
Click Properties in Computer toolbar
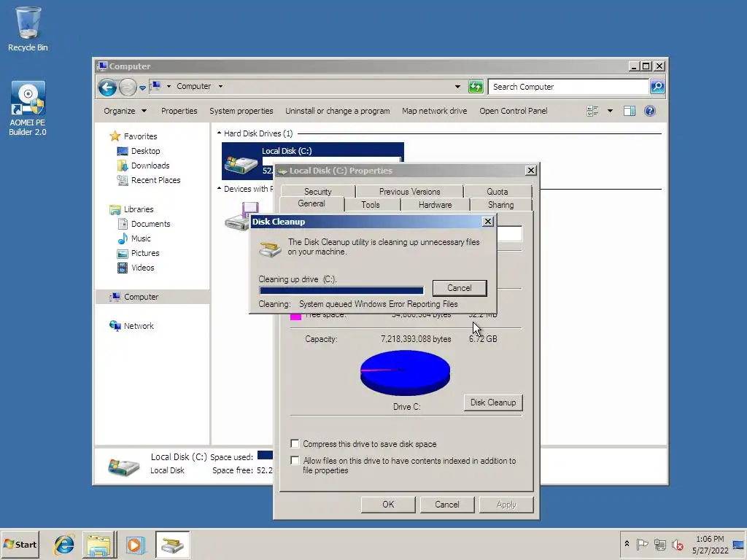tap(179, 111)
